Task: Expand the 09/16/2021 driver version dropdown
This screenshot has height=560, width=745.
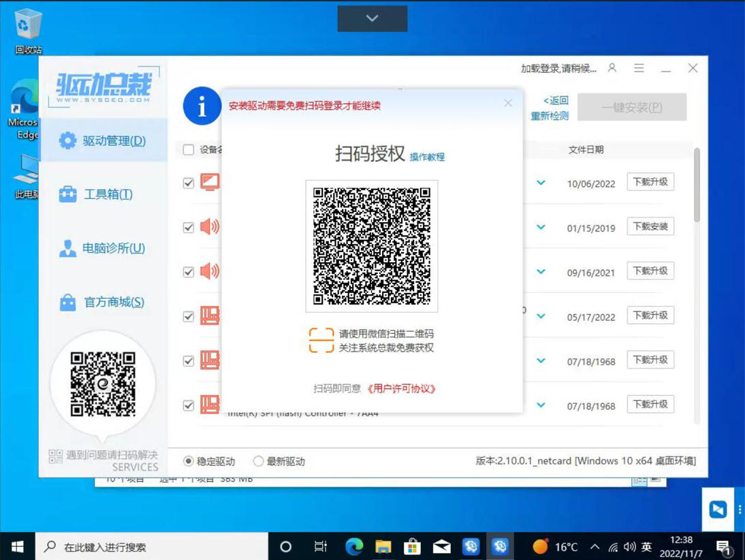Action: click(541, 271)
